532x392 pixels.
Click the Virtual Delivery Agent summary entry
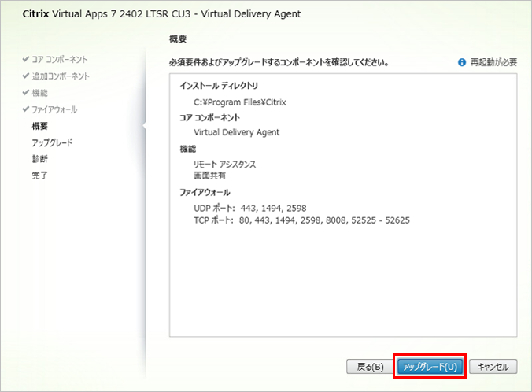[236, 132]
